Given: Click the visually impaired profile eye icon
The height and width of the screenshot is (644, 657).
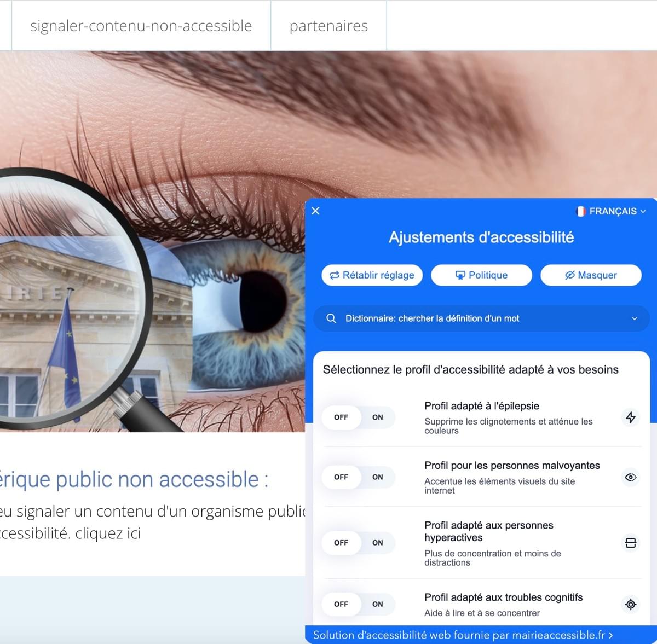Looking at the screenshot, I should point(631,477).
